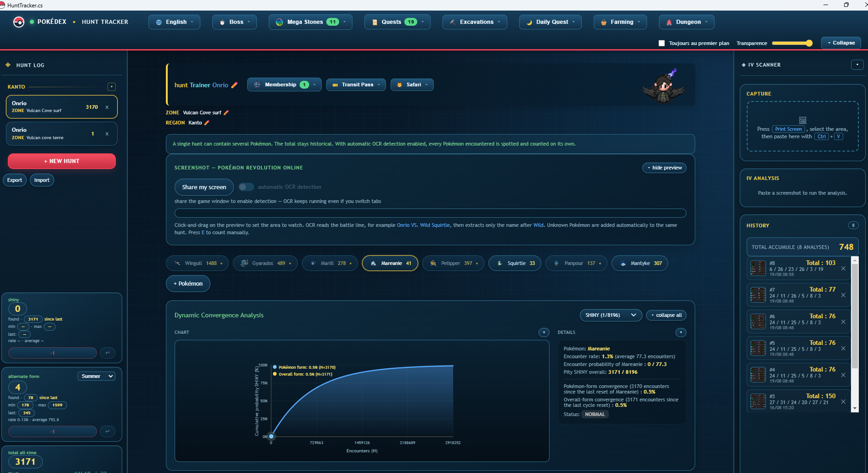
Task: Open thumbnail of IV analysis #7
Action: coord(758,295)
